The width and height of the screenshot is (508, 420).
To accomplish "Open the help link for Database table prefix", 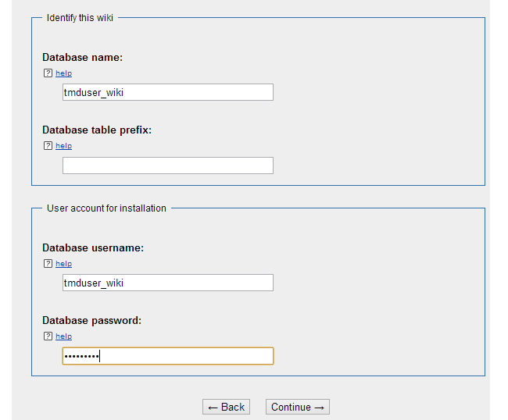I will [x=63, y=146].
